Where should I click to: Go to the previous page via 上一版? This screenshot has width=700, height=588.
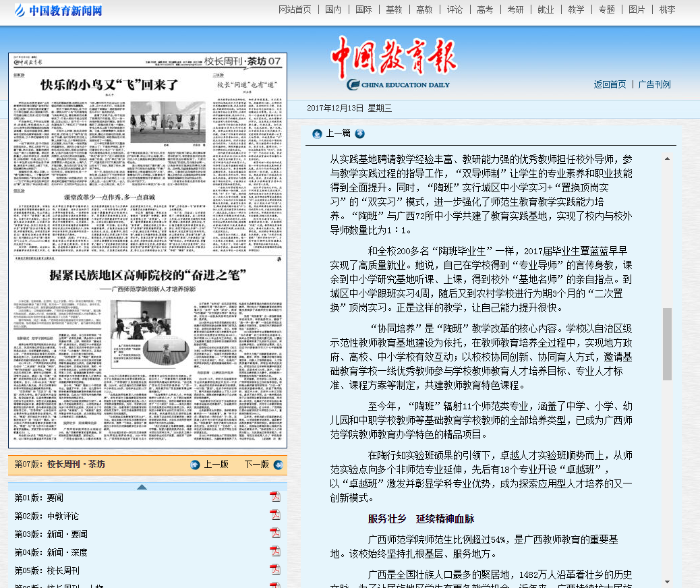[216, 465]
